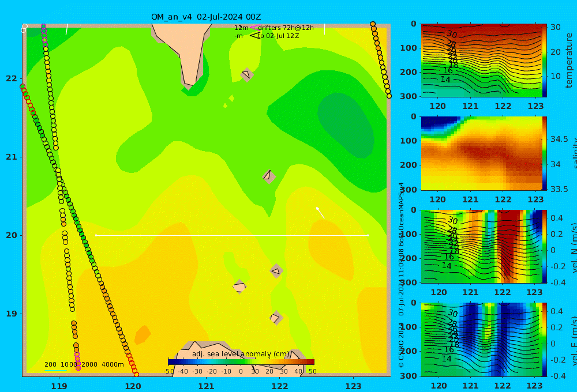This screenshot has height=392, width=577.
Task: Open the temperature depth section panel
Action: (x=482, y=61)
